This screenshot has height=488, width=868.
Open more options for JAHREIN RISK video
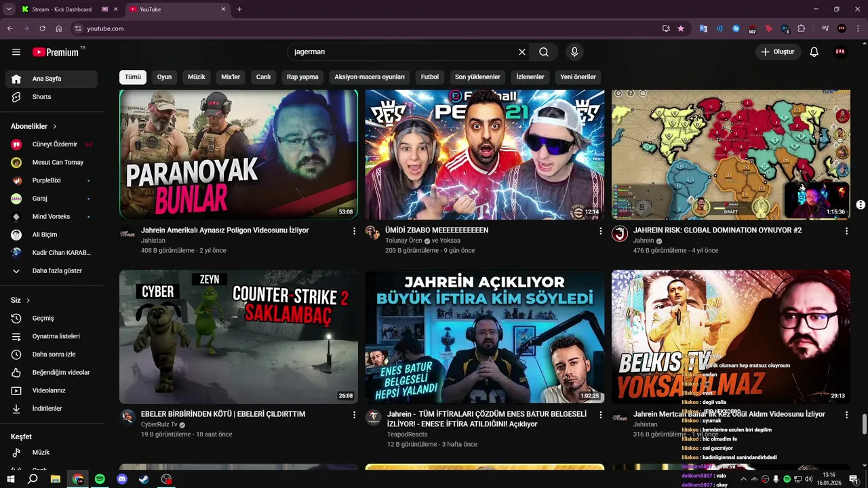846,231
